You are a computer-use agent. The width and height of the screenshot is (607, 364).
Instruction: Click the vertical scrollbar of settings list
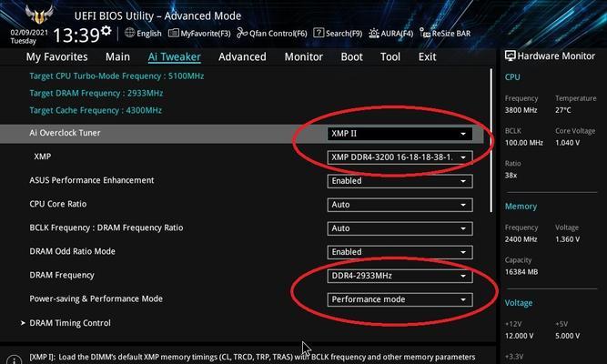coord(491,140)
